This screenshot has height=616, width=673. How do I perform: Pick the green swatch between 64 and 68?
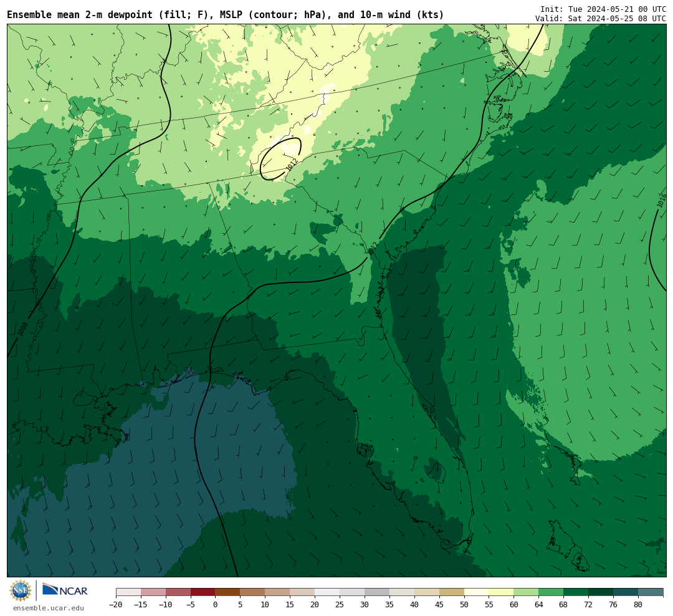[551, 592]
